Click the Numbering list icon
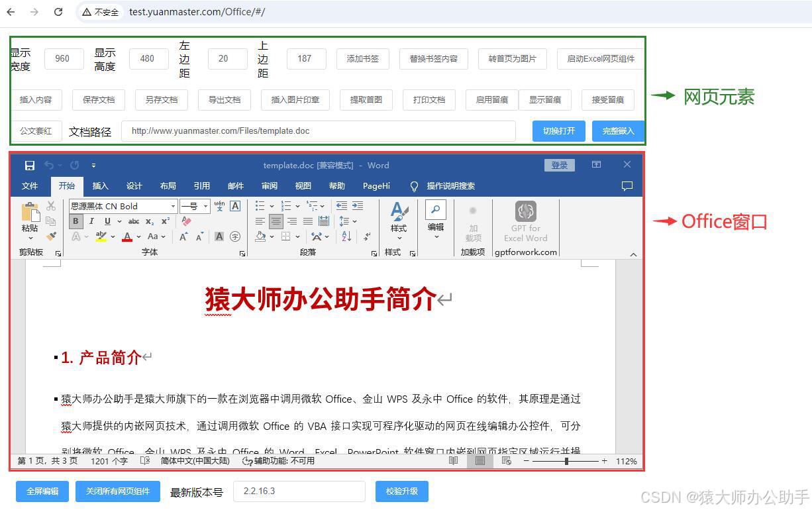The width and height of the screenshot is (812, 510). pyautogui.click(x=286, y=206)
